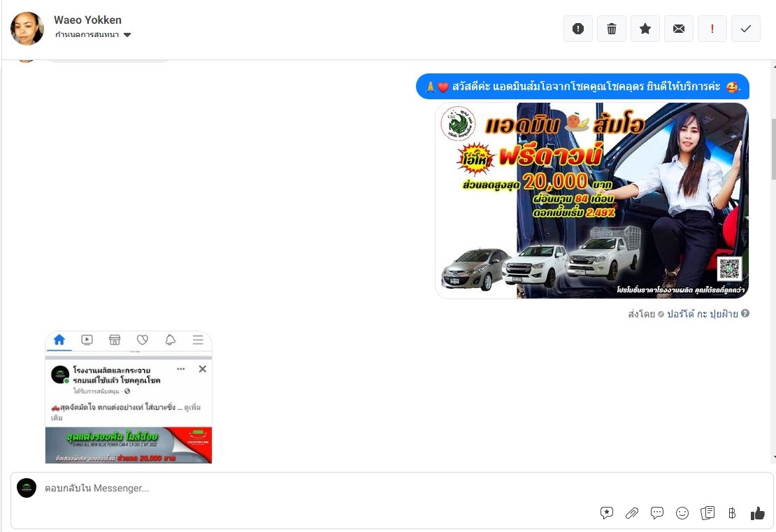The width and height of the screenshot is (776, 532).
Task: Delete the conversation using the trash icon
Action: [612, 29]
